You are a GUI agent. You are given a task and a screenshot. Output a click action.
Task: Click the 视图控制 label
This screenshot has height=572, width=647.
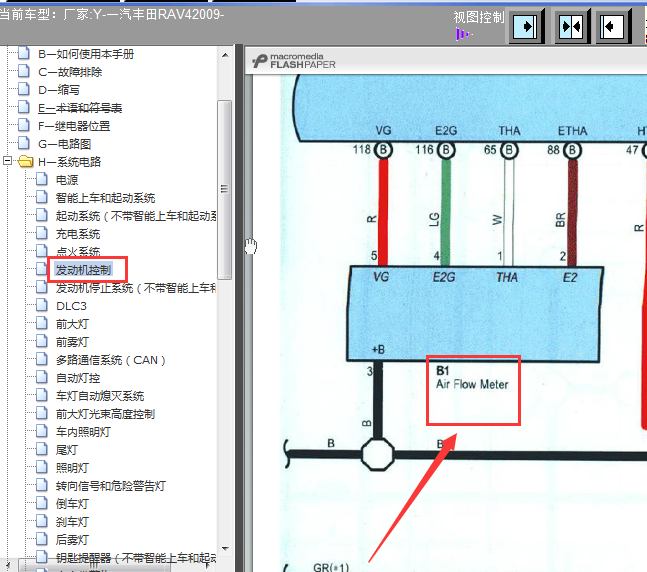479,17
